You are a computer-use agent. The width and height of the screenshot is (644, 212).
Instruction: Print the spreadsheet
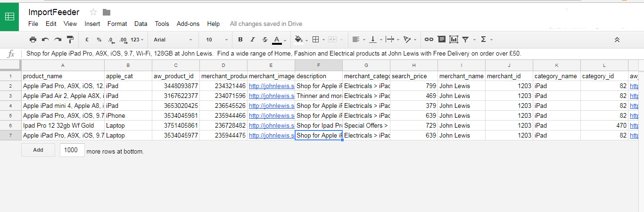(x=33, y=40)
